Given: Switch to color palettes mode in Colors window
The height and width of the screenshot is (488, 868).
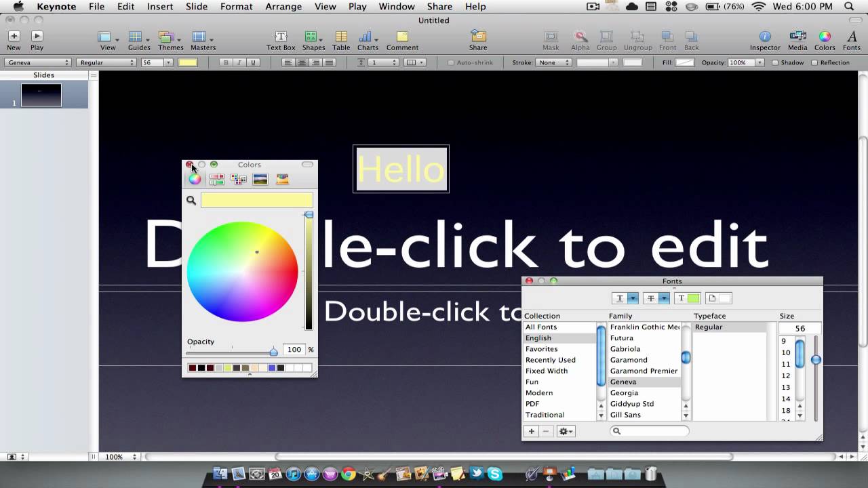Looking at the screenshot, I should point(238,179).
